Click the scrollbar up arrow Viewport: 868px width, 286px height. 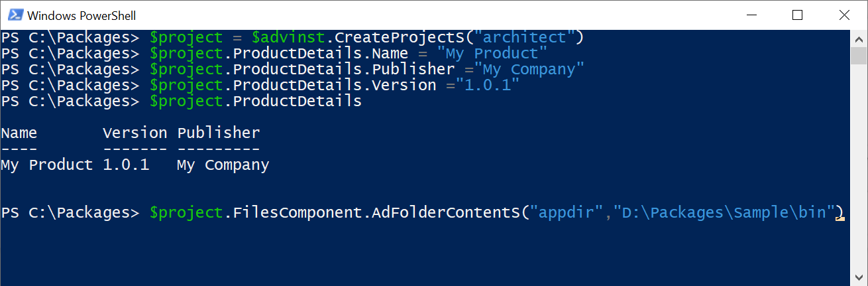(859, 38)
